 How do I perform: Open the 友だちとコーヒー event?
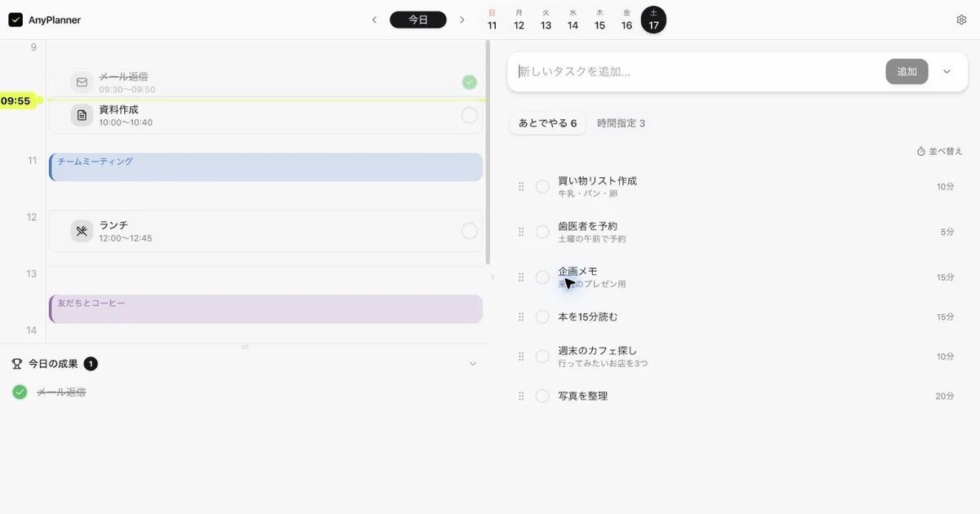click(x=266, y=308)
